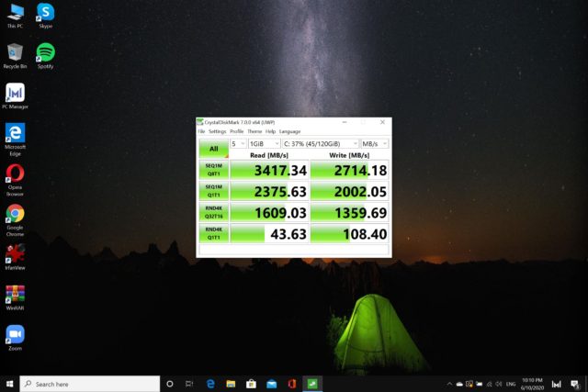Click the volume speaker tray icon
This screenshot has height=392, width=588.
[499, 384]
